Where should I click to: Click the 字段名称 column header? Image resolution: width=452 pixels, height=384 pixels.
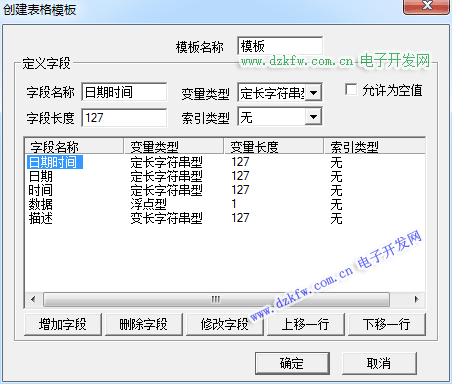pyautogui.click(x=74, y=146)
